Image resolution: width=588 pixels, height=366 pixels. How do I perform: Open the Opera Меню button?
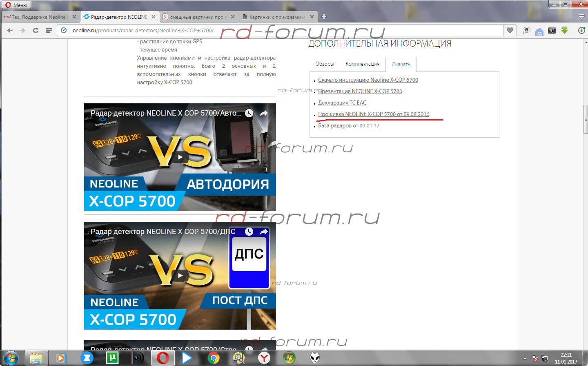pyautogui.click(x=16, y=5)
